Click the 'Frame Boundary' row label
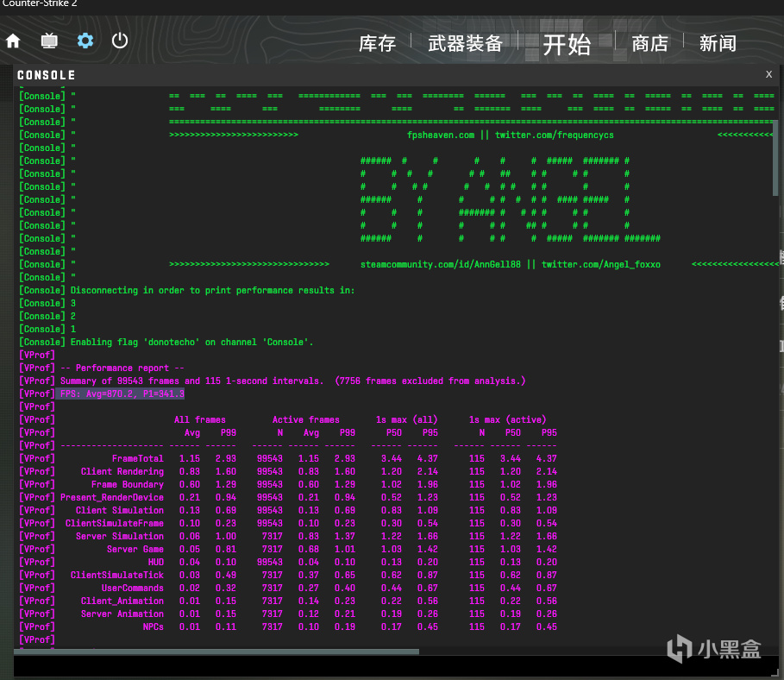This screenshot has width=784, height=680. point(128,484)
